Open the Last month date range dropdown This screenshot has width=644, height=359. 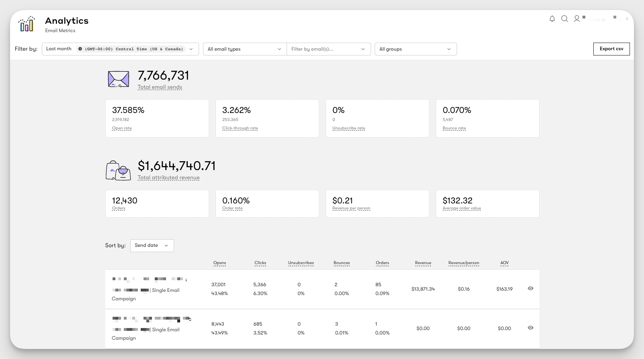120,49
